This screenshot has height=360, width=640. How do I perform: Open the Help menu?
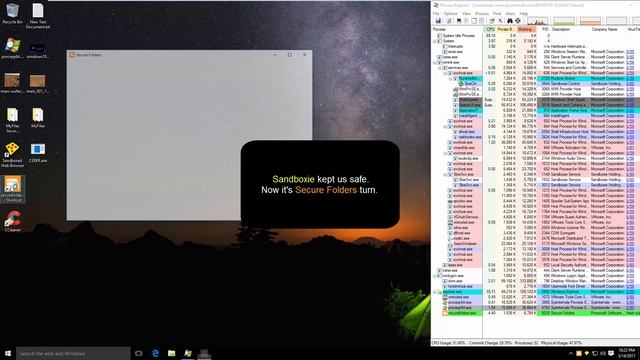524,13
